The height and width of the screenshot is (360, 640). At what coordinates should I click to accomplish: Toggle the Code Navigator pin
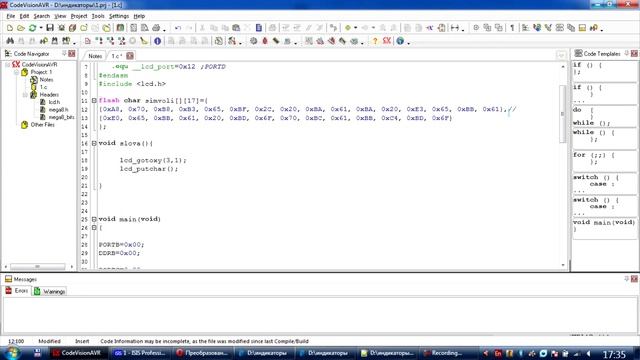[64, 53]
